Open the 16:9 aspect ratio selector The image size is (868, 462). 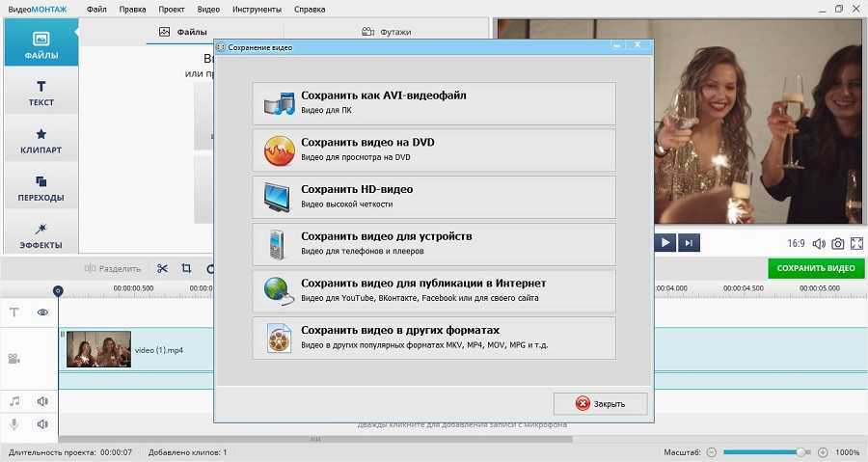[x=797, y=244]
